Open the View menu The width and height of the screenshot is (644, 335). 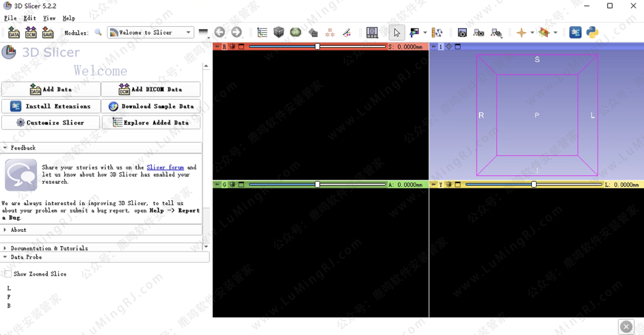tap(49, 18)
